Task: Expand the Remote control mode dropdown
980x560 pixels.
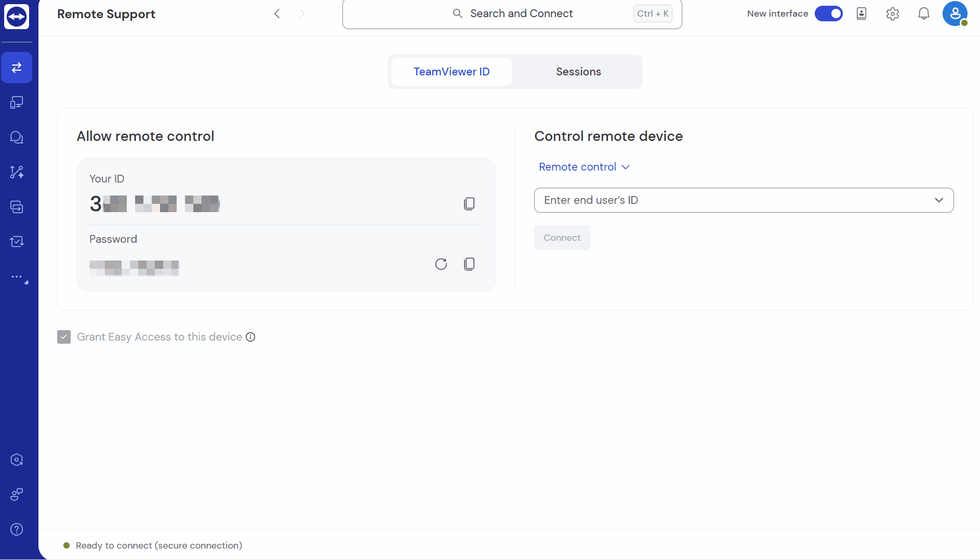Action: tap(584, 167)
